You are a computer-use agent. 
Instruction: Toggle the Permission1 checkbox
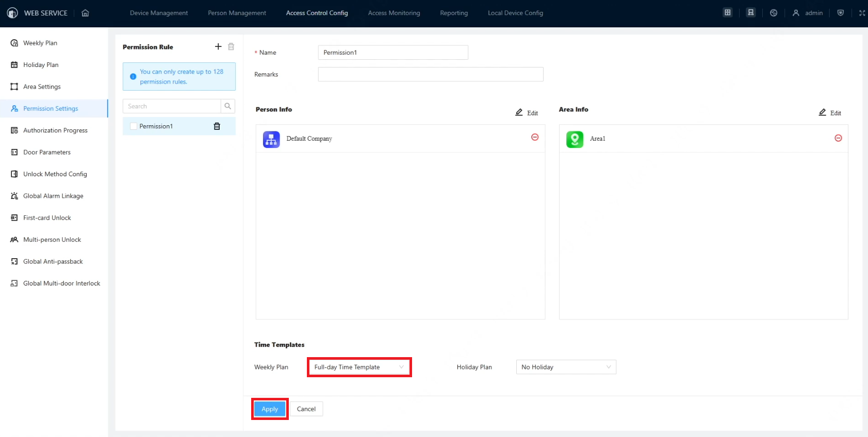pos(134,126)
